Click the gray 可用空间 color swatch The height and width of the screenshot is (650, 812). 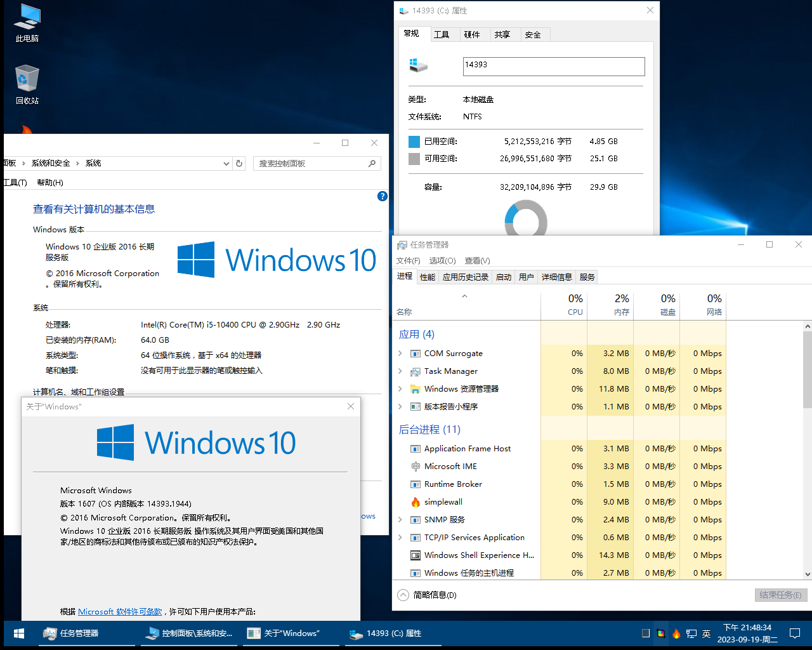(x=414, y=159)
